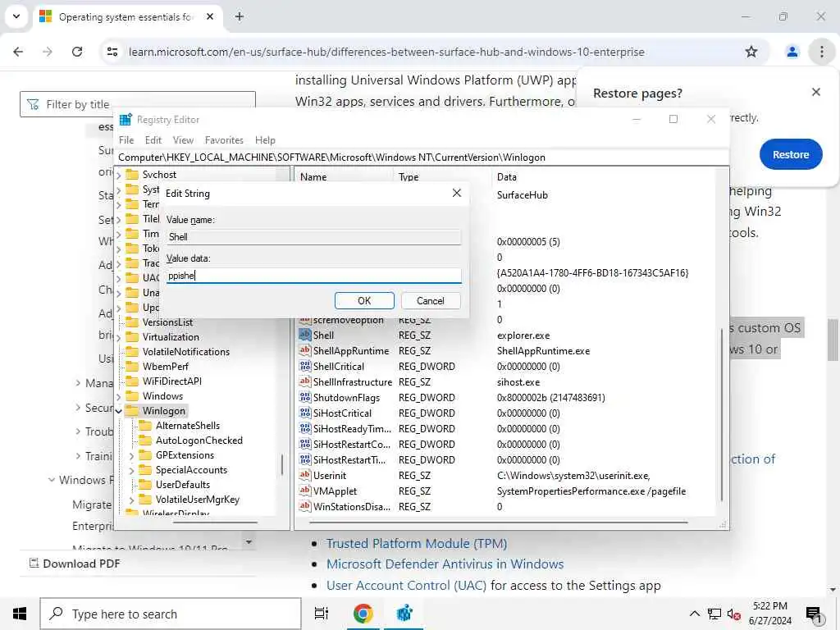Open the User Account Control (UAC) link
840x630 pixels.
(407, 586)
